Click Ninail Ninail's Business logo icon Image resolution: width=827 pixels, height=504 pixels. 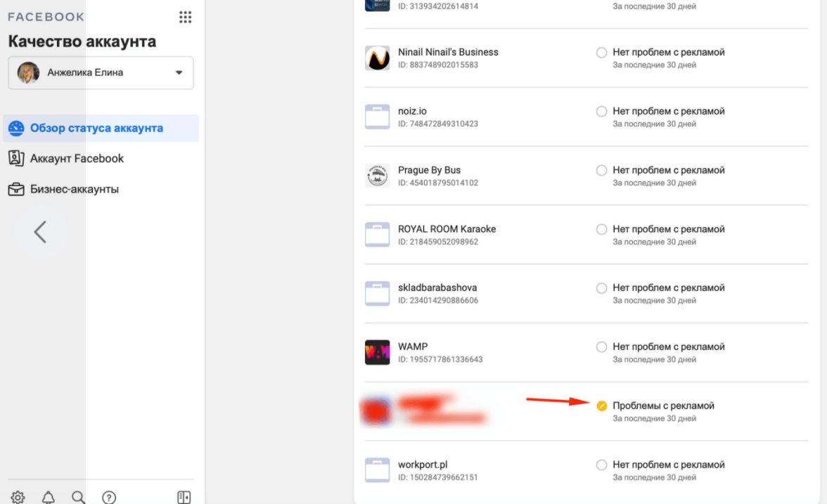377,58
